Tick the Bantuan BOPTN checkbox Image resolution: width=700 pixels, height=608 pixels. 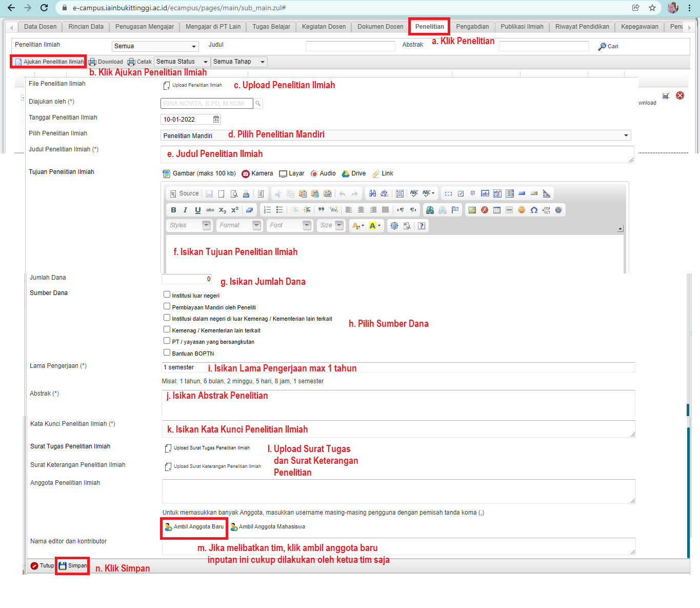167,352
